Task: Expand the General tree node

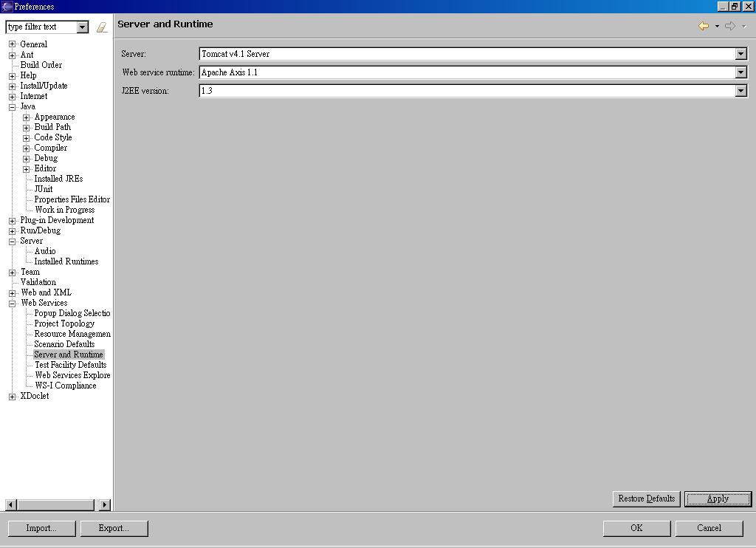Action: click(12, 44)
